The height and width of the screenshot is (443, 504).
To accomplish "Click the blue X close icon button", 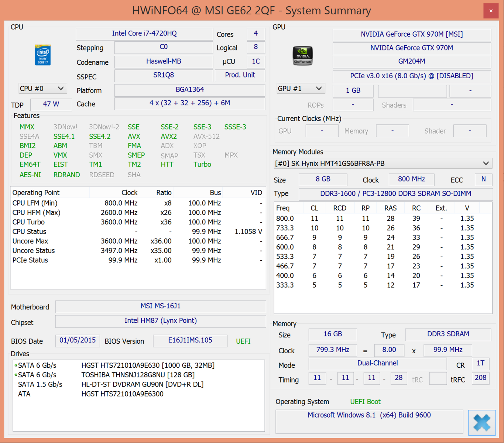I will click(482, 423).
